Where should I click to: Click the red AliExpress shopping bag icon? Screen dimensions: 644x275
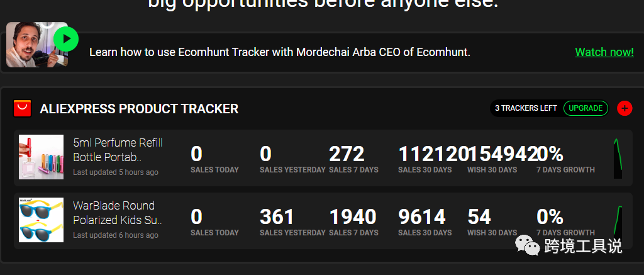(22, 108)
